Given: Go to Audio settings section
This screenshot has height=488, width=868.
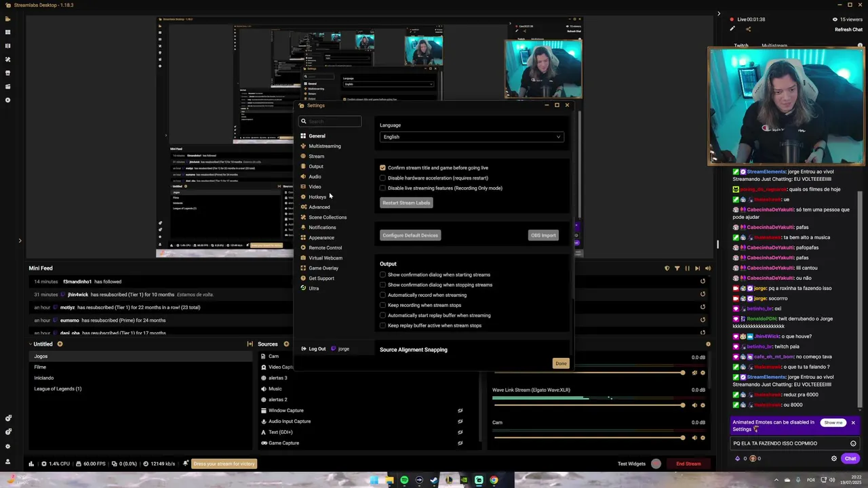Looking at the screenshot, I should pos(315,176).
